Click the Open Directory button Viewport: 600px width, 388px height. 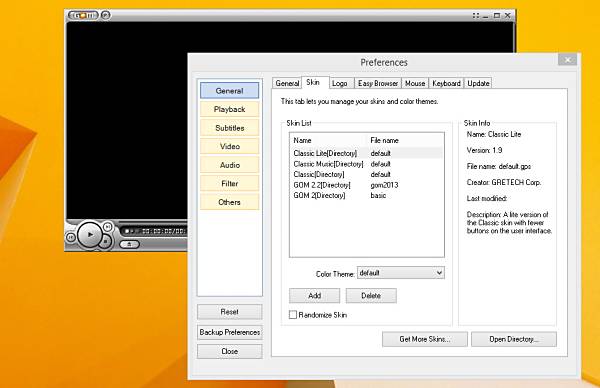click(514, 339)
